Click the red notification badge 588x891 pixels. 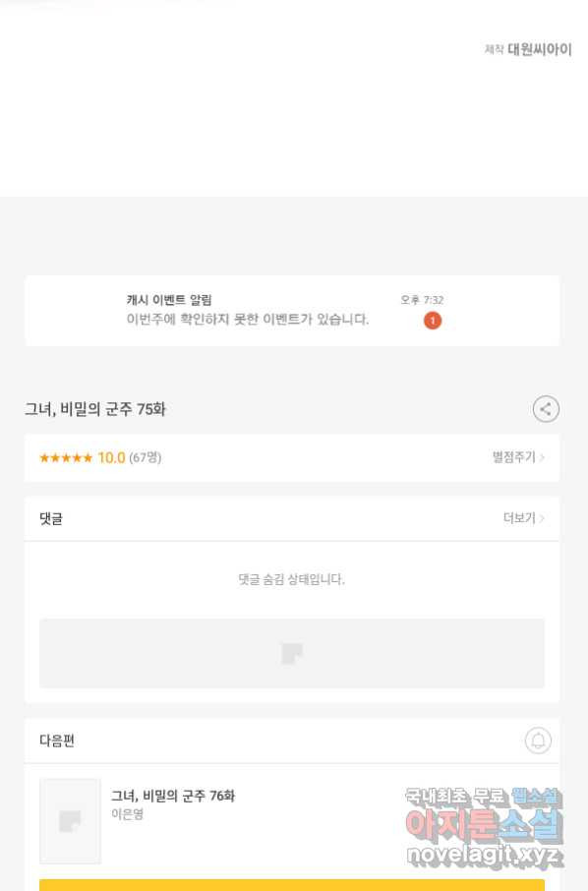tap(433, 321)
